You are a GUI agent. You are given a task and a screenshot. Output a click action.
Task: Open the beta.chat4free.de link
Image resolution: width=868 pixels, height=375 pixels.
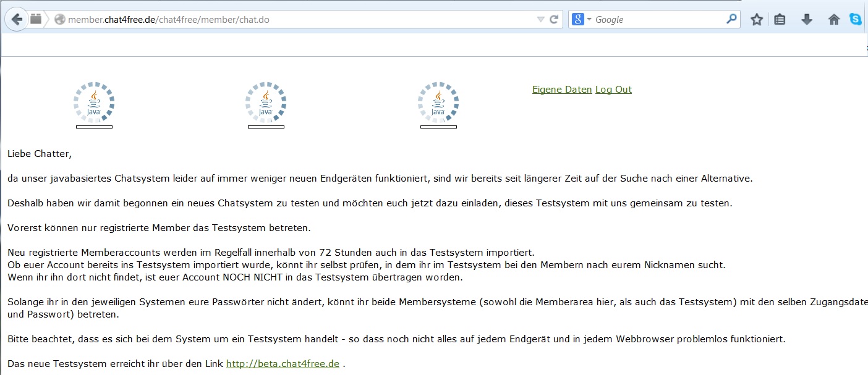pos(283,364)
